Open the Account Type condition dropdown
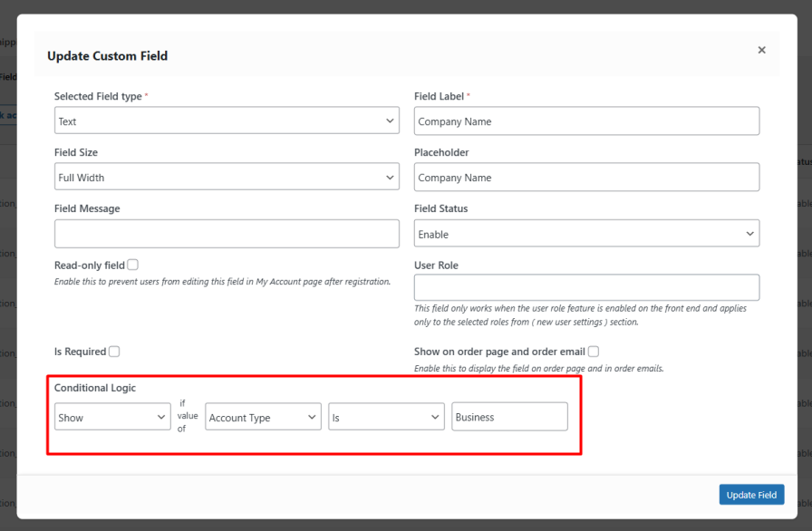Viewport: 812px width, 531px height. click(263, 416)
